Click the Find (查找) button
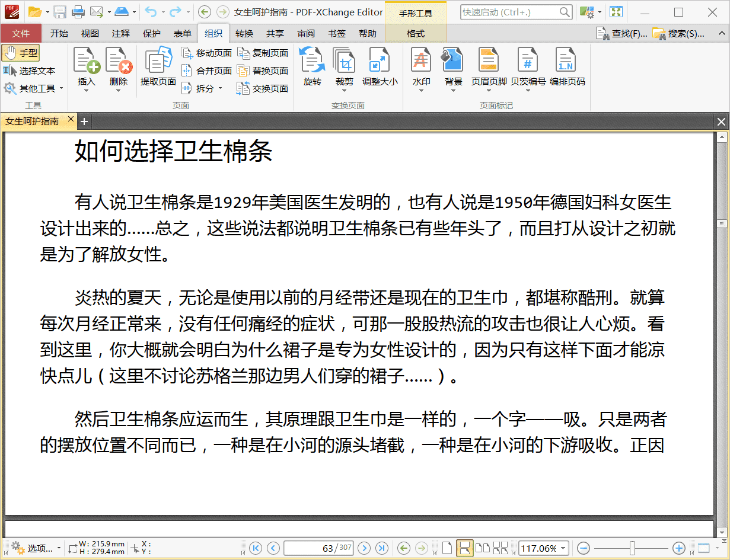730x560 pixels. (621, 34)
